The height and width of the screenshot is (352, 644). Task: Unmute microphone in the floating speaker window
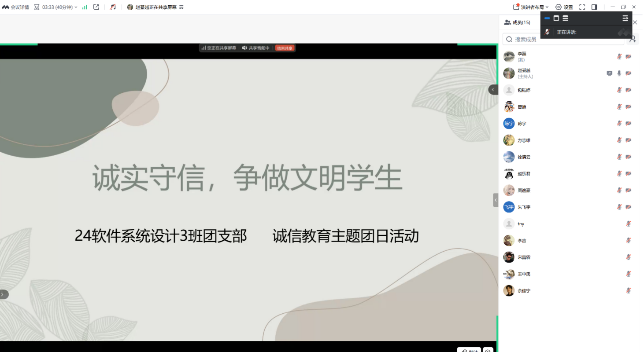coord(547,32)
